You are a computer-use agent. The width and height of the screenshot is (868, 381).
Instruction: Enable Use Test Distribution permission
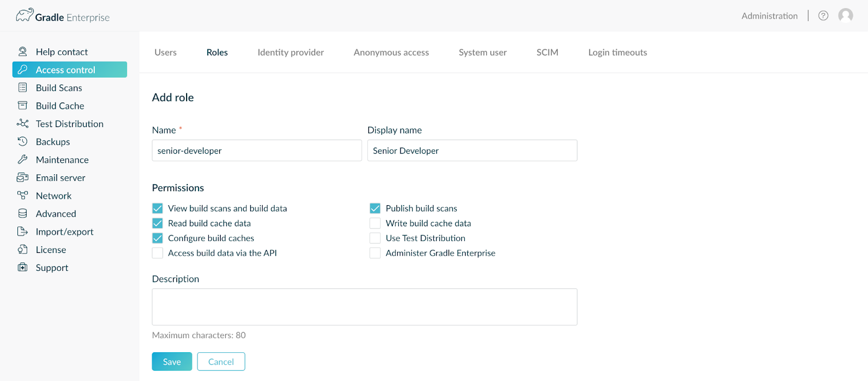(375, 238)
